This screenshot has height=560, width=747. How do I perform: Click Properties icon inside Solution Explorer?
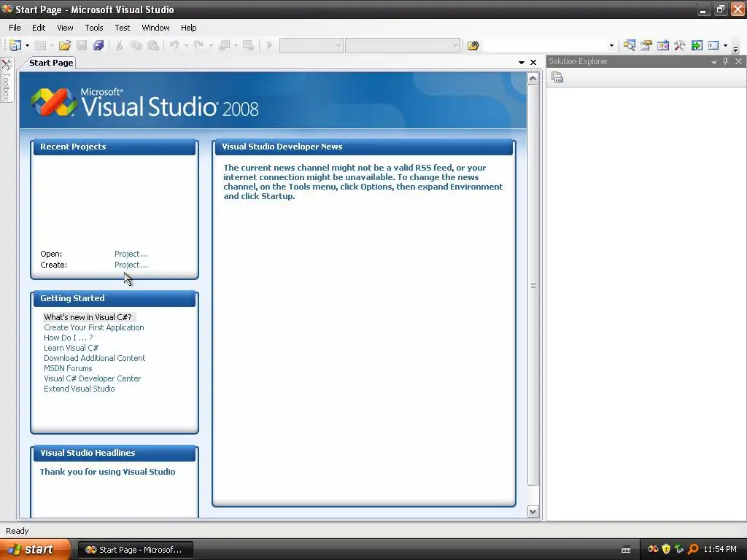[557, 77]
